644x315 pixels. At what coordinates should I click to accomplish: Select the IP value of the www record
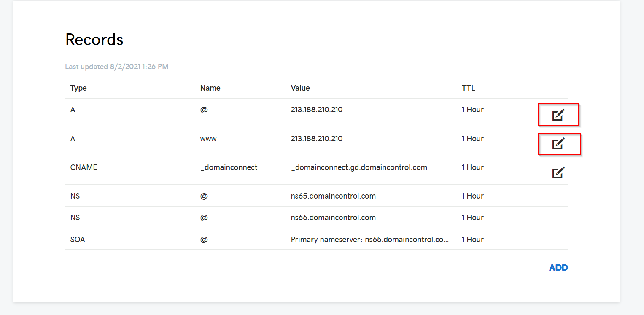pos(316,139)
